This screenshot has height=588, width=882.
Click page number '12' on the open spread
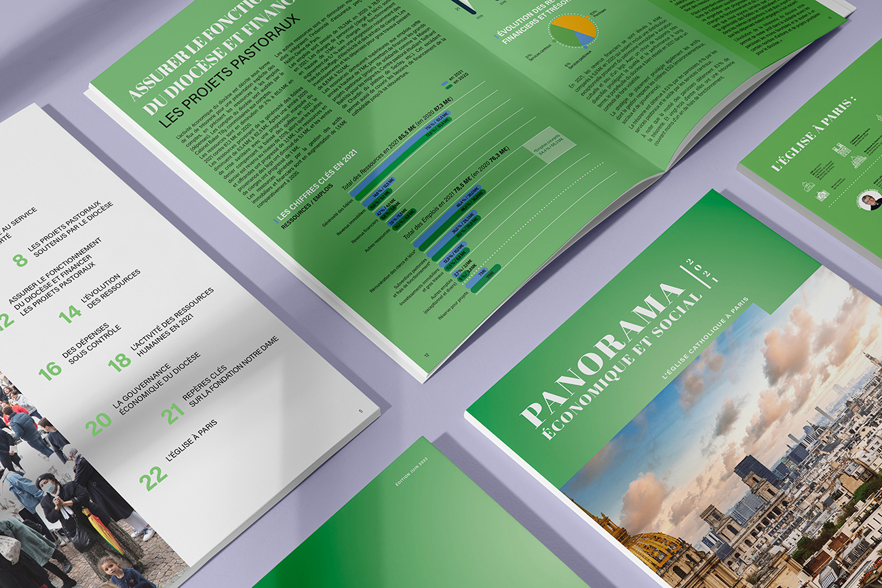point(427,355)
